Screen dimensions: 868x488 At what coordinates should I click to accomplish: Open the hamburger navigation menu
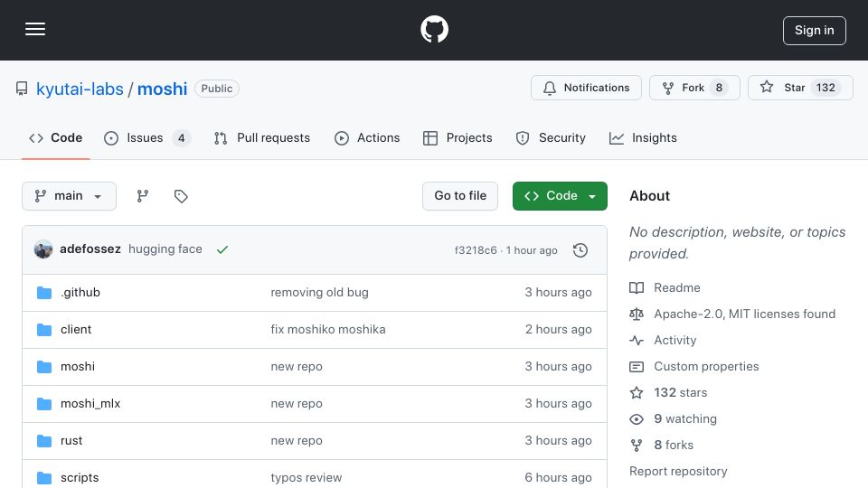(35, 29)
